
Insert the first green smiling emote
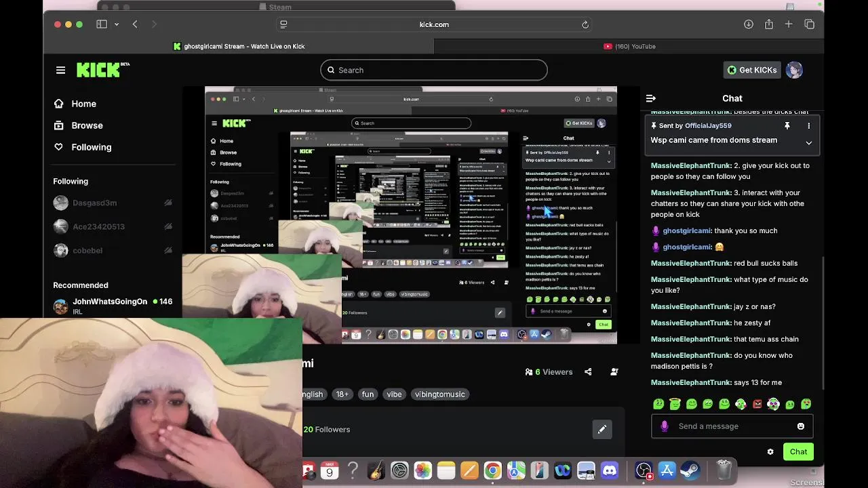658,404
